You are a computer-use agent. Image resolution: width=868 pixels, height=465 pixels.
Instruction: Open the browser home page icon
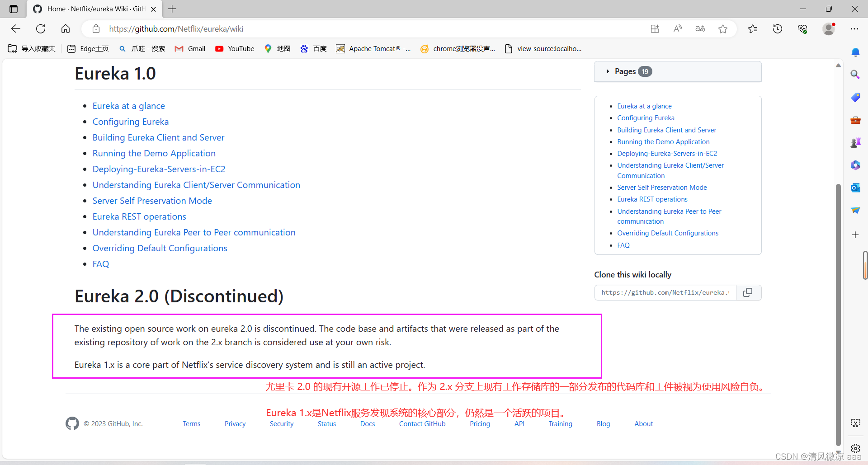point(66,29)
